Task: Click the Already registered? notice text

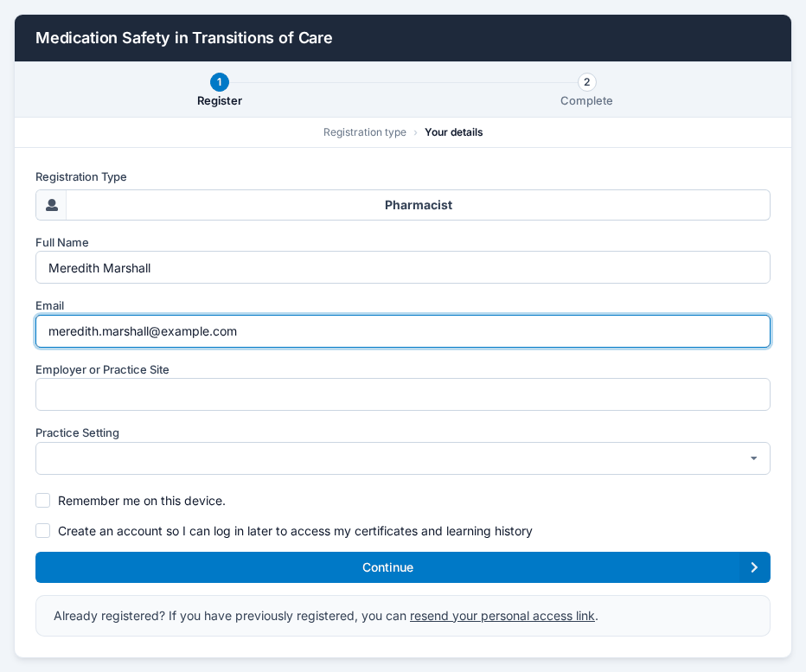Action: [x=326, y=616]
